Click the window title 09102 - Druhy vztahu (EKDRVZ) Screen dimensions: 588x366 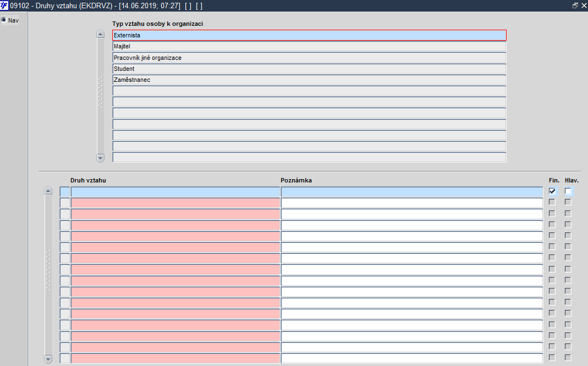point(61,6)
